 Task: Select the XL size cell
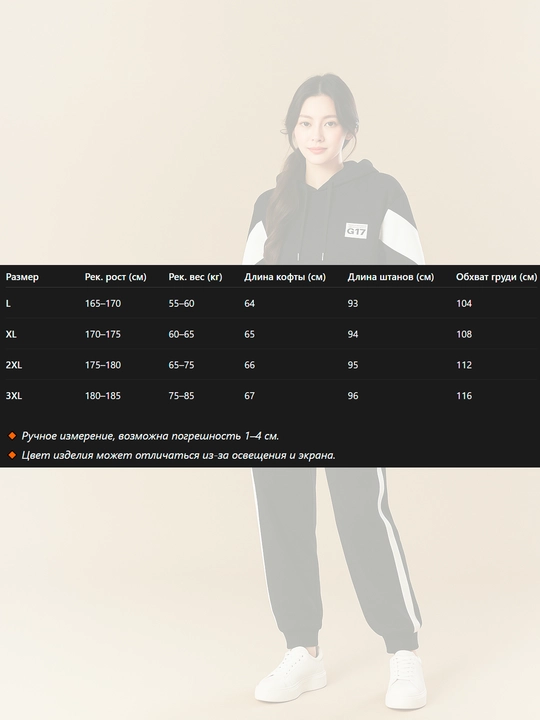point(11,334)
